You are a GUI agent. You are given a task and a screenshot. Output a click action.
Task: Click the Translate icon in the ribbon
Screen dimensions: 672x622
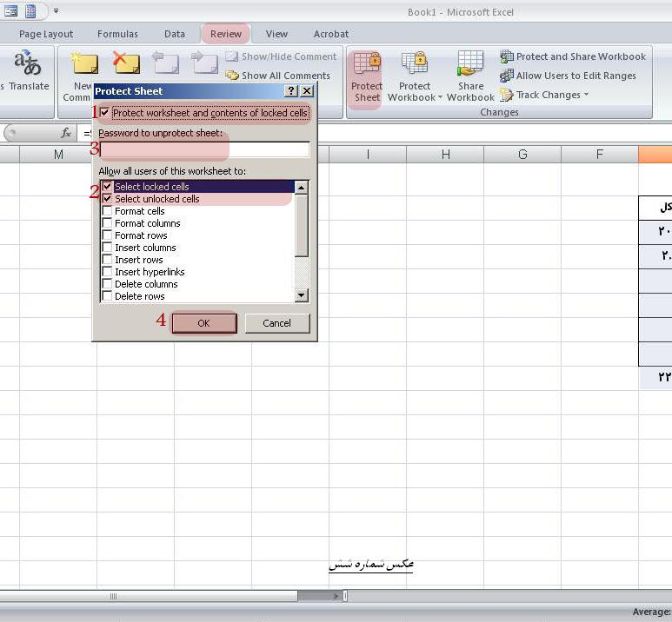point(27,63)
